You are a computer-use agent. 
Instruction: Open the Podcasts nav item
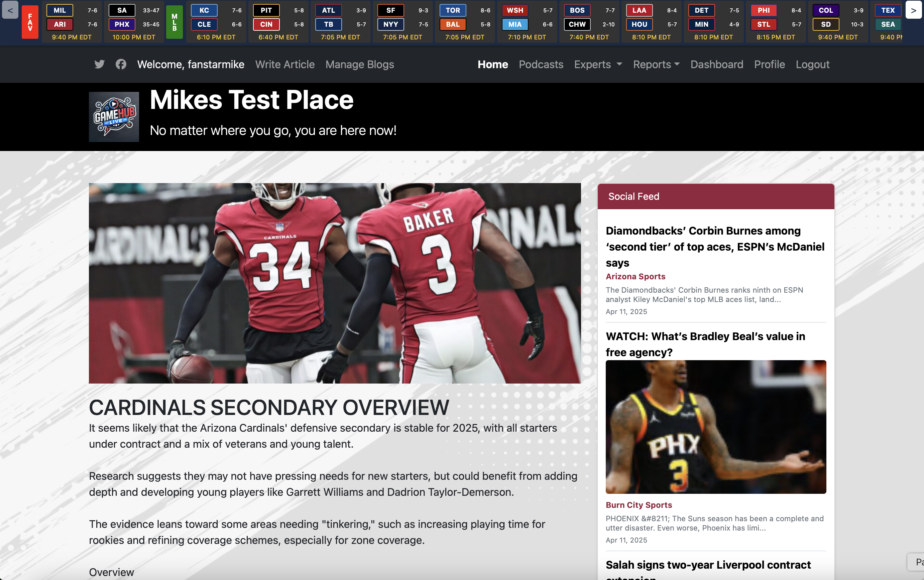541,64
